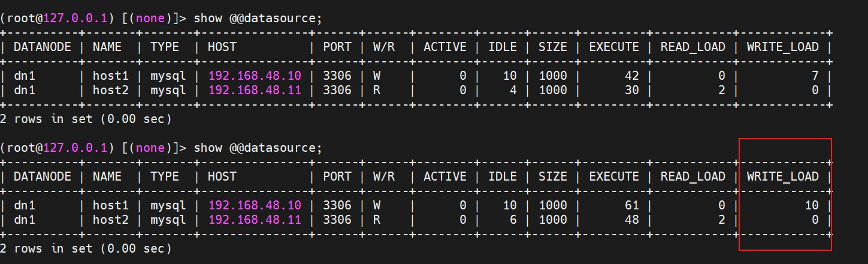Click EXECUTE value 42 in first table
Viewport: 868px width, 264px height.
pyautogui.click(x=631, y=76)
